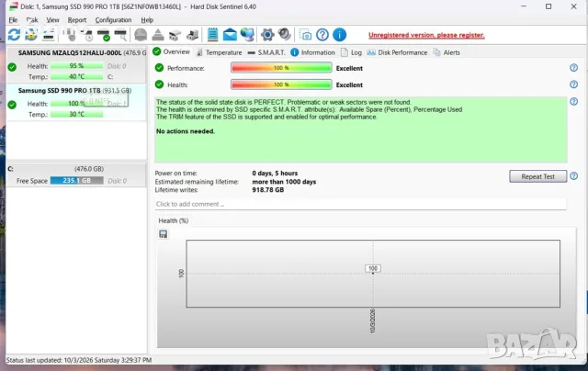
Task: Click 'more than 1000 days' lifetime value
Action: point(284,182)
